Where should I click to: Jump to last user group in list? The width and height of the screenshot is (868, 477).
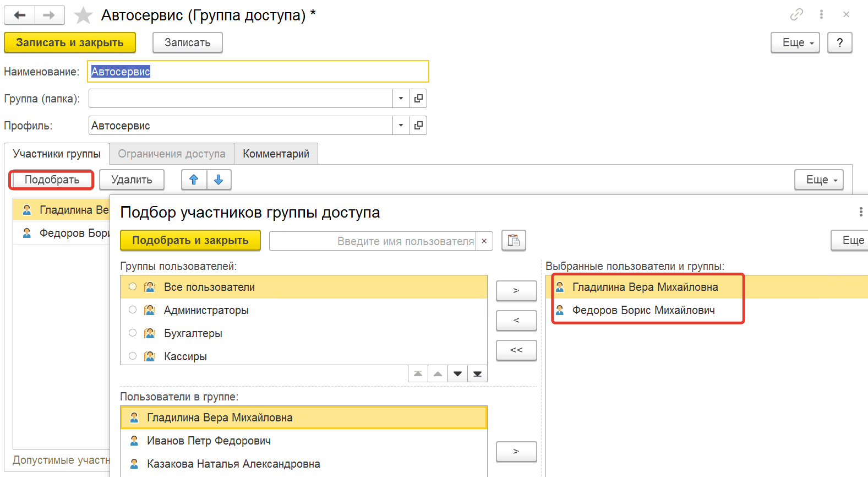coord(477,374)
